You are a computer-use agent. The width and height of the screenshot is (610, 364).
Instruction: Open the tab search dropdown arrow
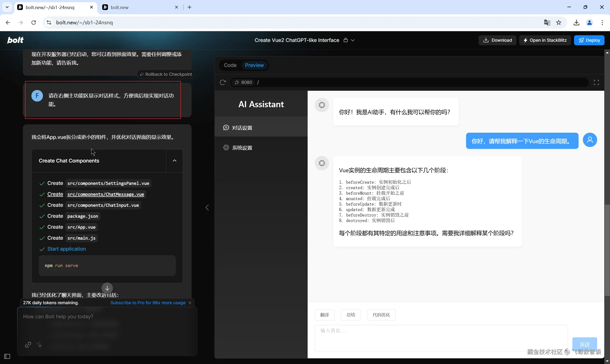point(7,7)
